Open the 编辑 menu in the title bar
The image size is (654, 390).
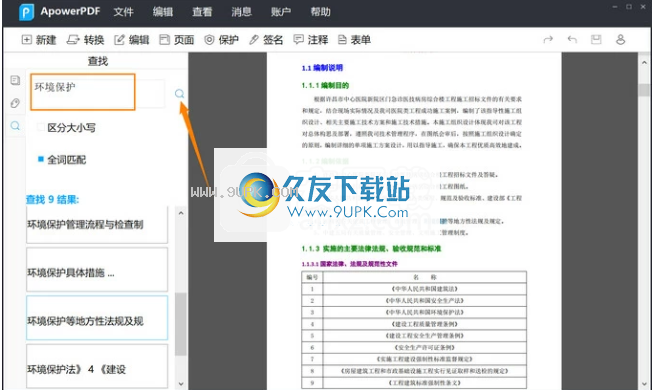[x=163, y=12]
